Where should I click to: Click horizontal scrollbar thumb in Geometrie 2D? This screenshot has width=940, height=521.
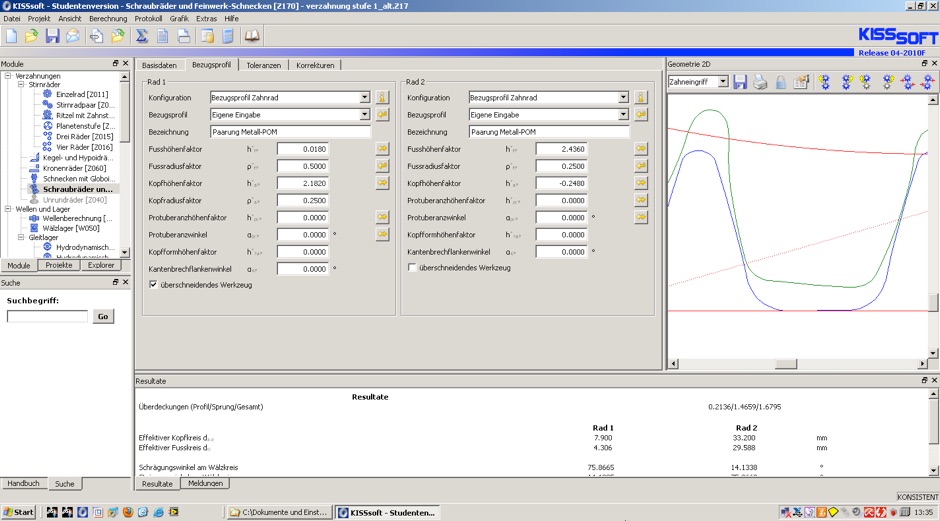click(x=785, y=363)
